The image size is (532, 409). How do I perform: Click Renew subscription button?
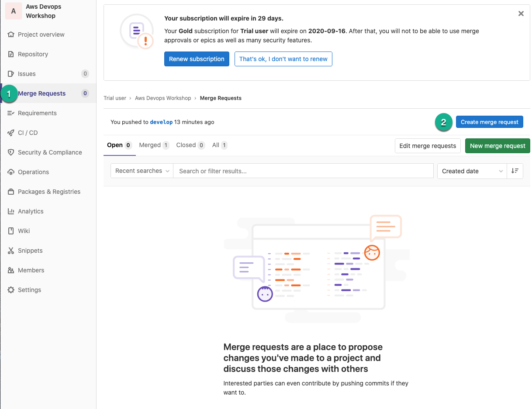tap(197, 59)
